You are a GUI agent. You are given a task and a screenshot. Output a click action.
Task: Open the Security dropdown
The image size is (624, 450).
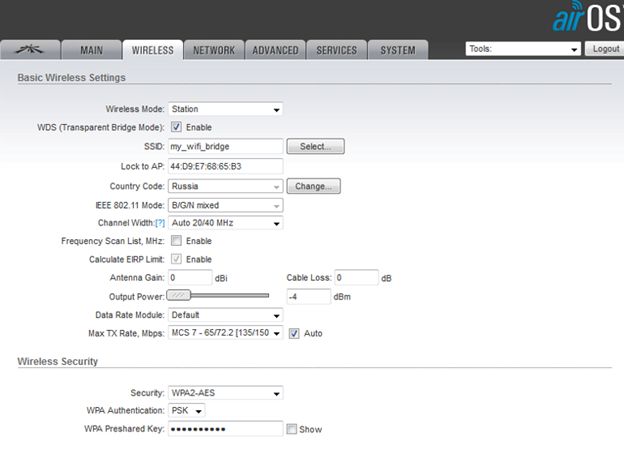tap(225, 393)
